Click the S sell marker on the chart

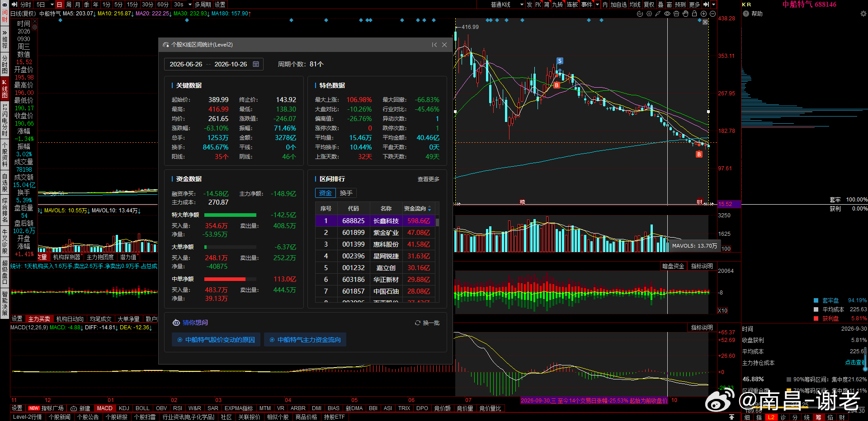tap(560, 61)
